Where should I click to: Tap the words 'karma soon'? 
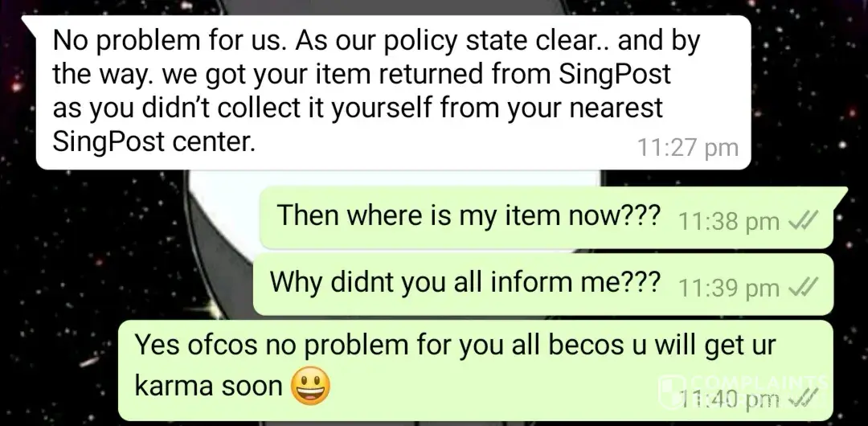209,386
